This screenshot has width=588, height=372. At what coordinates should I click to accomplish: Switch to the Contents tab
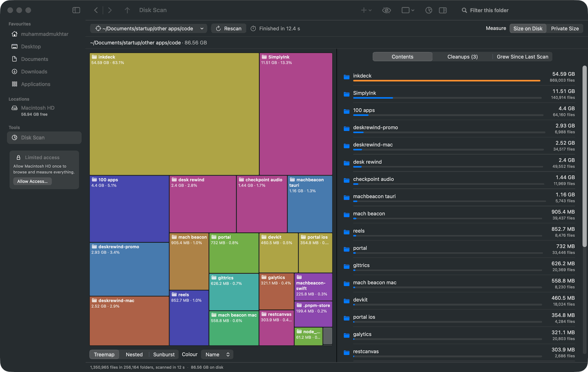click(x=402, y=57)
